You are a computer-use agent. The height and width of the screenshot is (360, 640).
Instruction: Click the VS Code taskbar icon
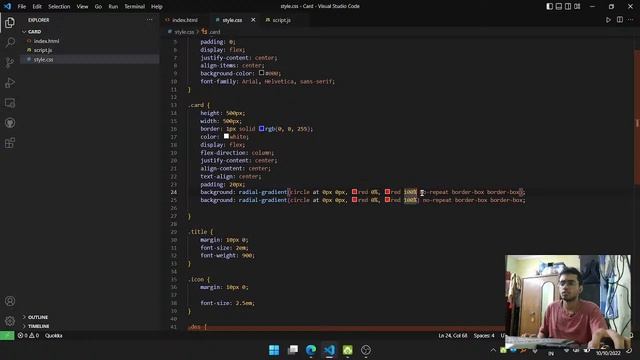tap(329, 350)
